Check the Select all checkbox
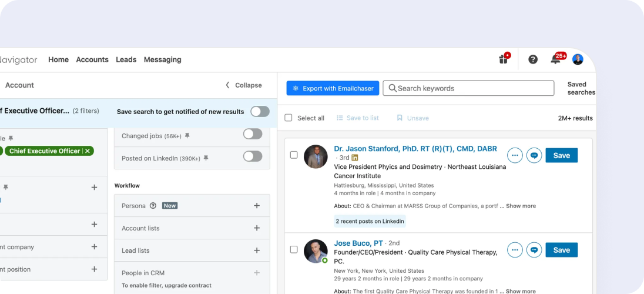644x294 pixels. [x=289, y=118]
